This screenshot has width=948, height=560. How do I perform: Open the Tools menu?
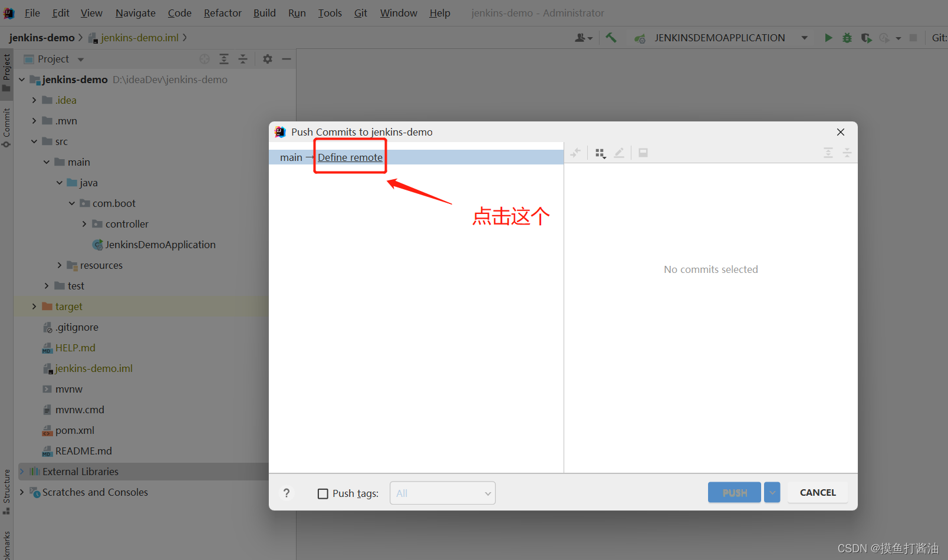click(x=330, y=13)
